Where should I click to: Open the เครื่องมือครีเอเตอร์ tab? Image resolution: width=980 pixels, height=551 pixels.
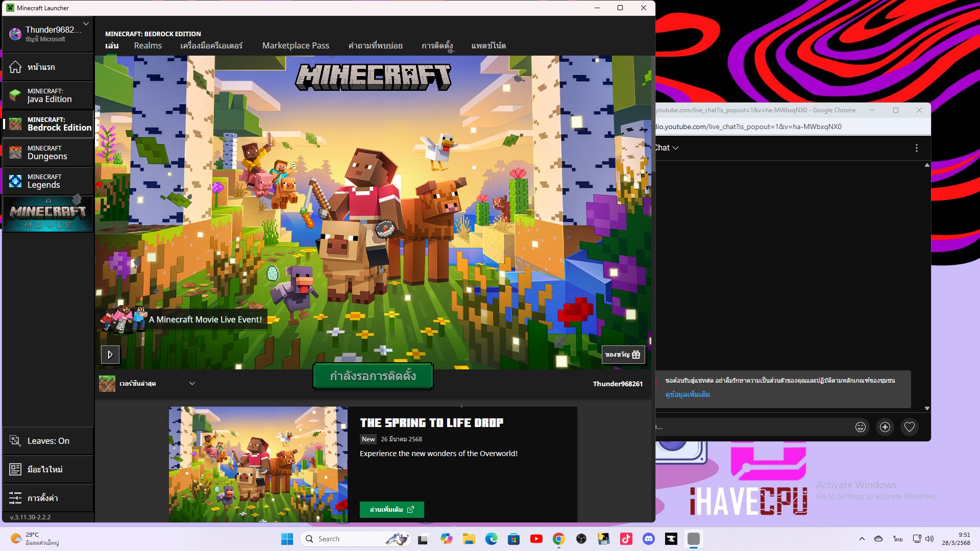coord(211,45)
